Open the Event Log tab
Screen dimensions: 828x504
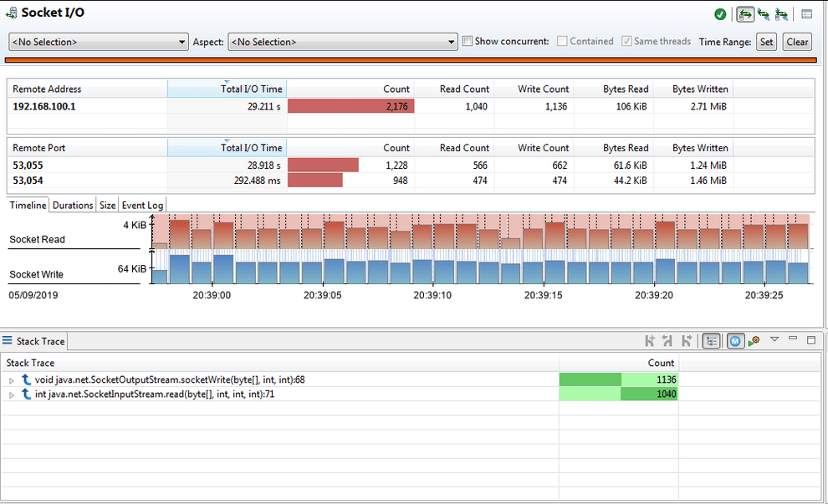click(x=141, y=204)
